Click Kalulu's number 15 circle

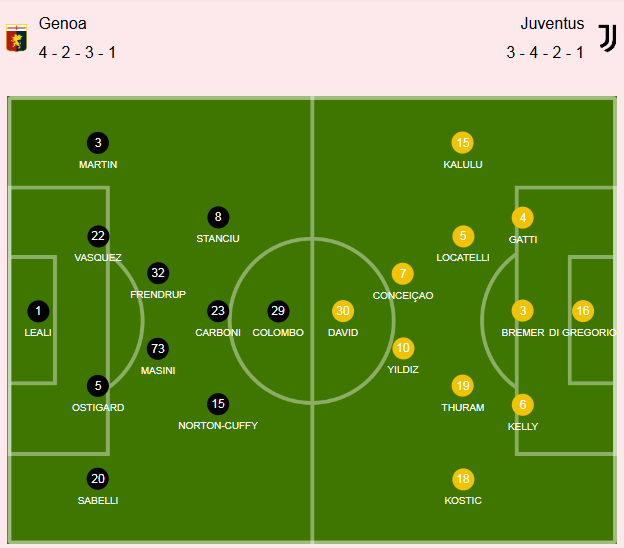463,143
